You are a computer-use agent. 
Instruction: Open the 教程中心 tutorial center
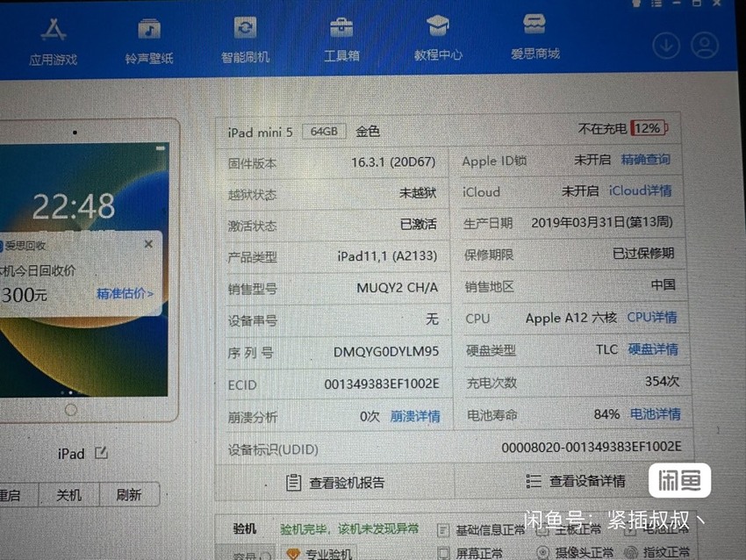point(438,39)
